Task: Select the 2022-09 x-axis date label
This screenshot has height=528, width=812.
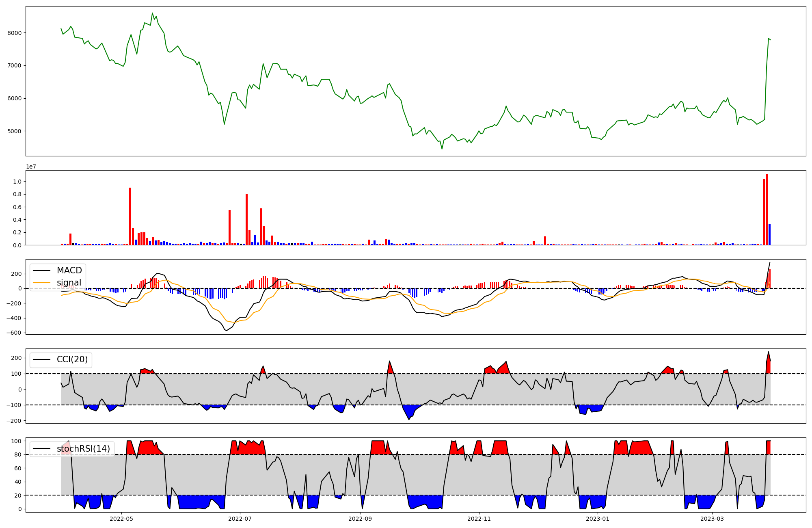Action: [360, 519]
